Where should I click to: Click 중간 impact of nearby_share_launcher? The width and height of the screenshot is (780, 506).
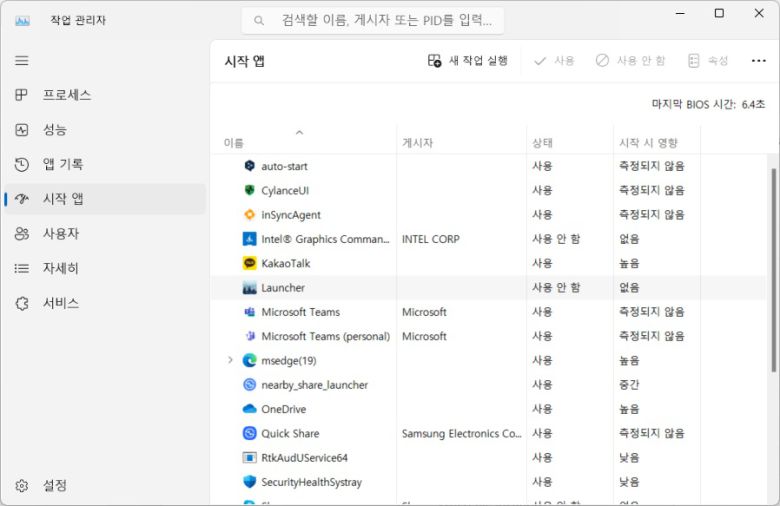coord(629,385)
